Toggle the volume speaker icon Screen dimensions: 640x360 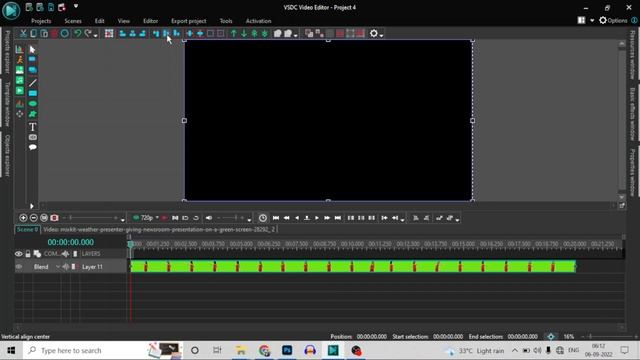click(209, 218)
